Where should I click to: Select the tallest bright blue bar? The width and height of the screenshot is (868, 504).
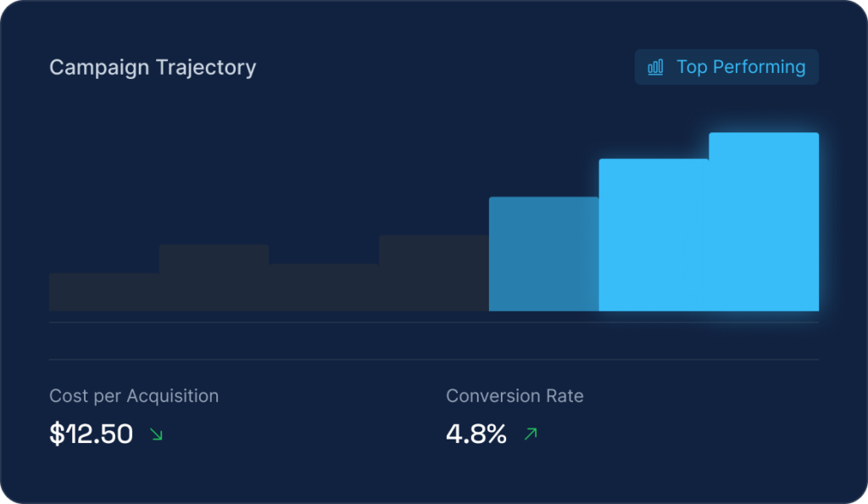pos(764,221)
